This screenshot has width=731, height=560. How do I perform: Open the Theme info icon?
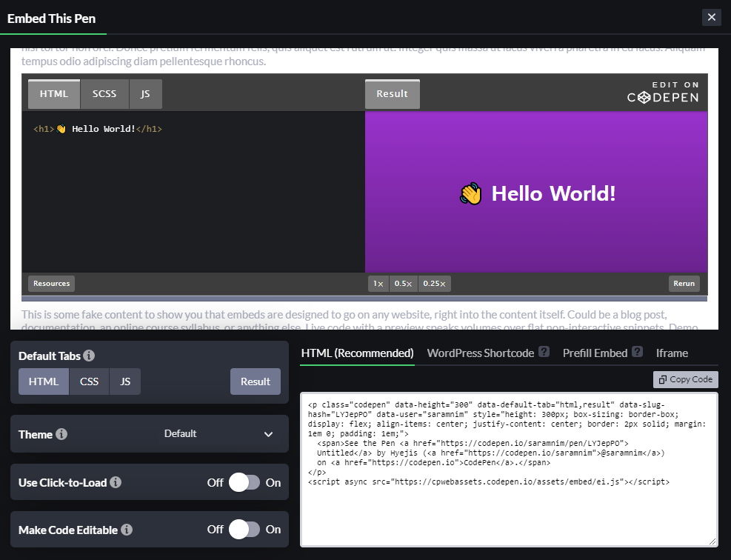tap(61, 434)
